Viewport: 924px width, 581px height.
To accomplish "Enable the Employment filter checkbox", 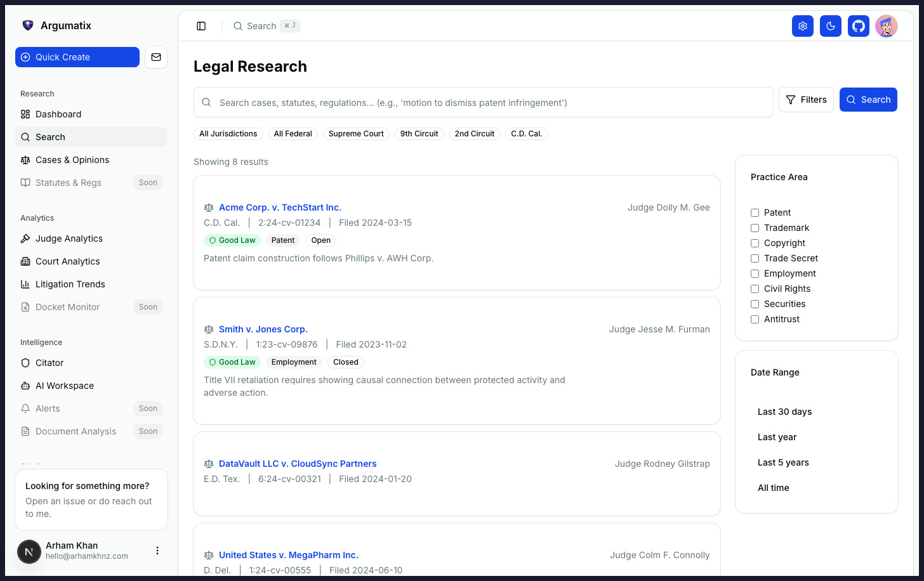I will pos(755,273).
